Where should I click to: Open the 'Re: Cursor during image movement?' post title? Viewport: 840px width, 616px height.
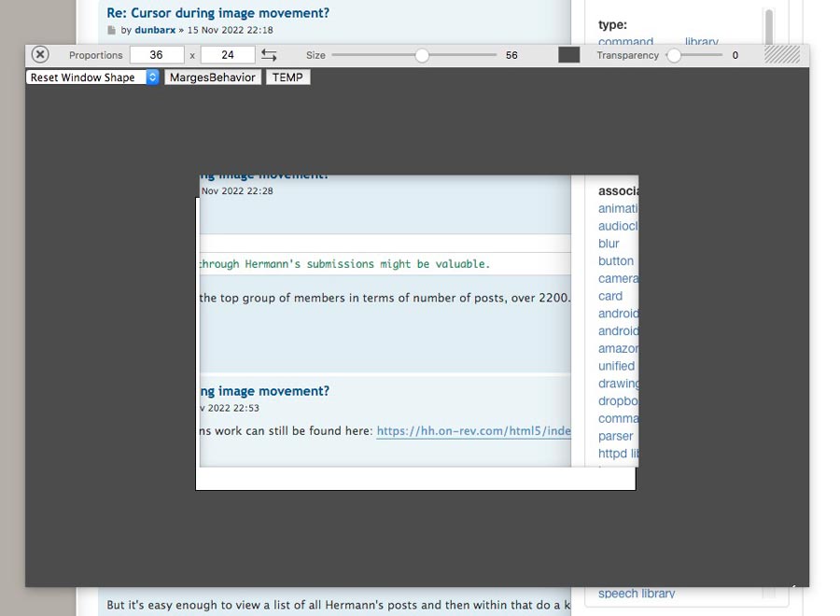click(x=217, y=13)
